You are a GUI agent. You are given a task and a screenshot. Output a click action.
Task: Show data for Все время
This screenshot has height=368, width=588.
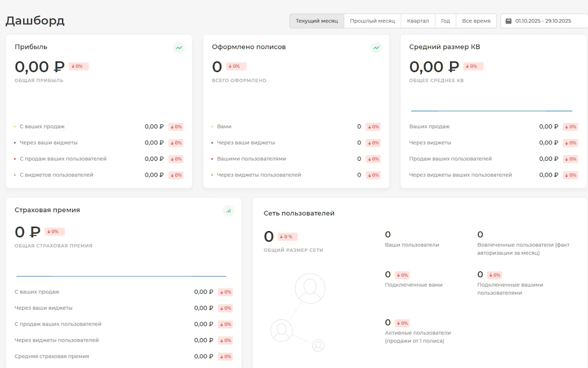[476, 21]
